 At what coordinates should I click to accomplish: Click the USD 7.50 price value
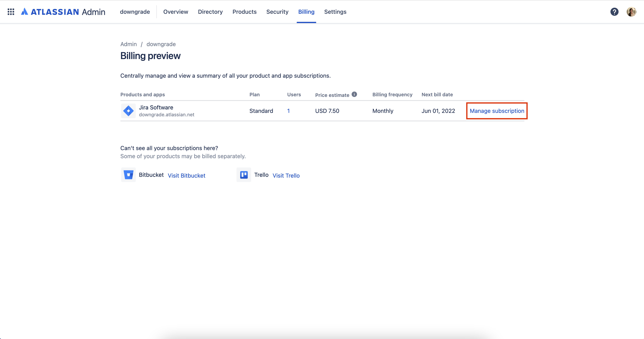coord(327,111)
